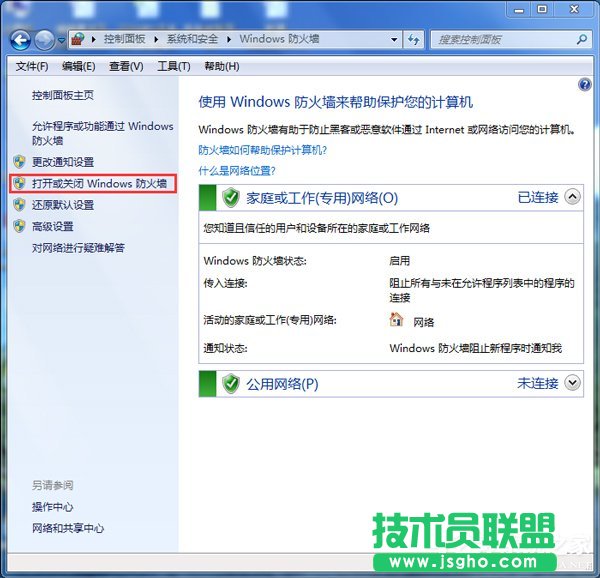The image size is (600, 578).
Task: Select 控制面板 in the address breadcrumb
Action: (124, 39)
